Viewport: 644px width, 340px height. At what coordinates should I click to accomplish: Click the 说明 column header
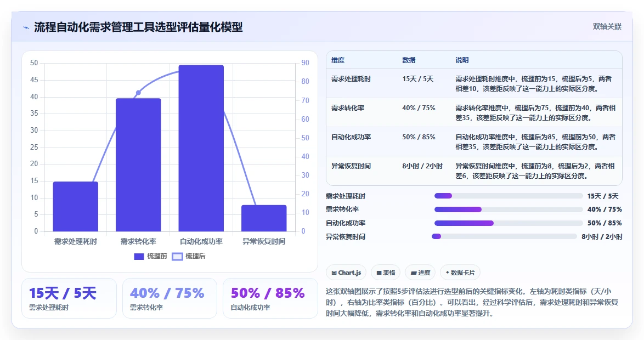point(462,60)
